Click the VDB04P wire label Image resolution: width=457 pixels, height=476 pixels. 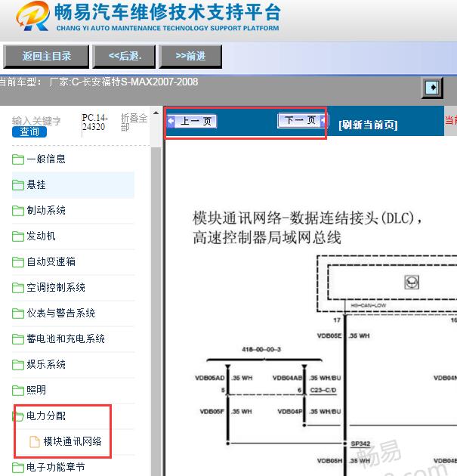tap(290, 412)
